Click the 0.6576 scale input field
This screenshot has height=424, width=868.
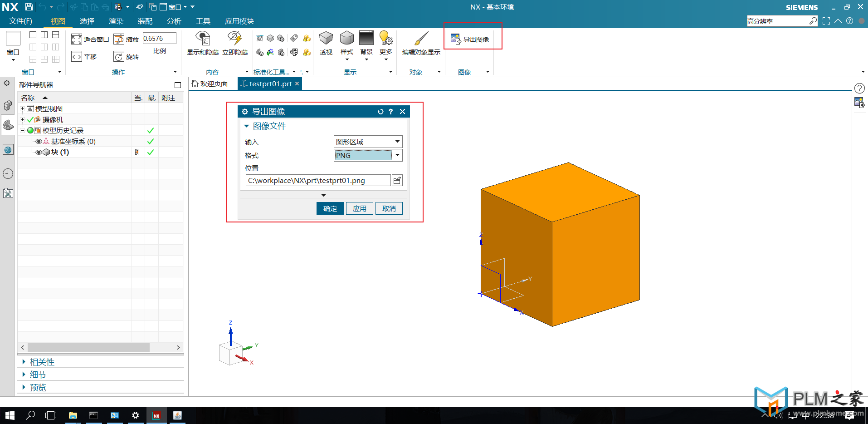160,39
